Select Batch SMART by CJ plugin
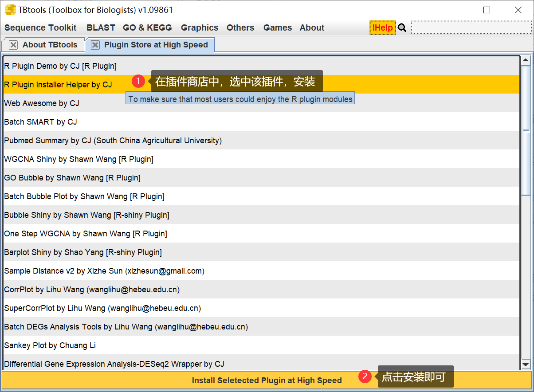This screenshot has width=534, height=392. [x=261, y=122]
